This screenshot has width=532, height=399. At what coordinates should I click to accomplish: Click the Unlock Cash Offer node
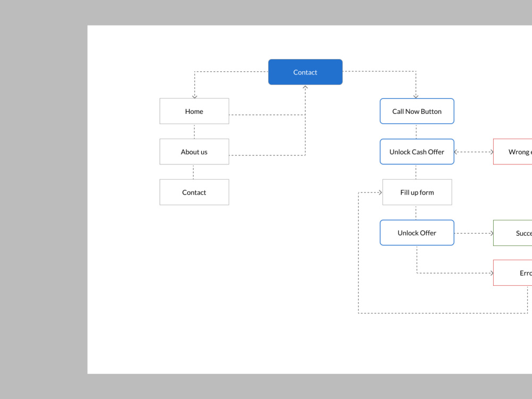coord(417,151)
